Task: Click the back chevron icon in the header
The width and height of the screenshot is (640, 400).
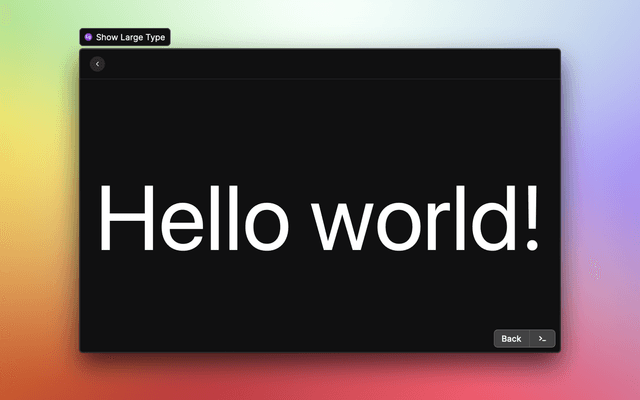Action: pyautogui.click(x=97, y=64)
